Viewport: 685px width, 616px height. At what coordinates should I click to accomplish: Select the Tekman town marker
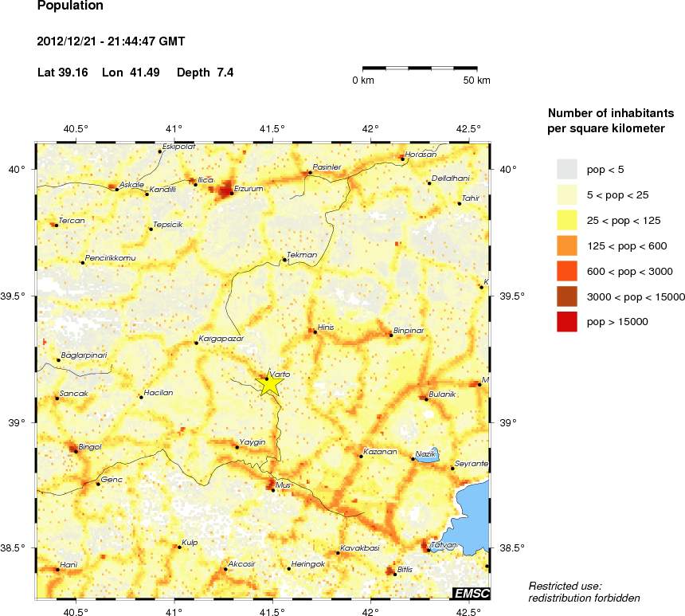click(x=284, y=259)
